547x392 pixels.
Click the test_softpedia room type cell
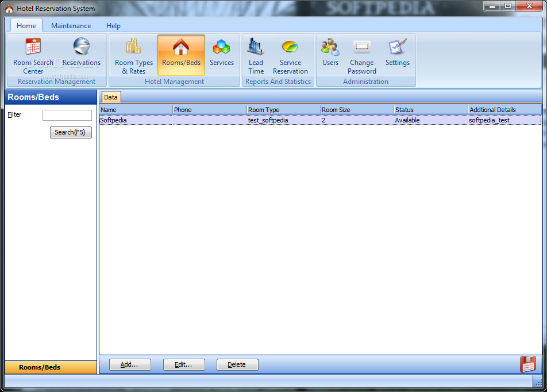(283, 120)
